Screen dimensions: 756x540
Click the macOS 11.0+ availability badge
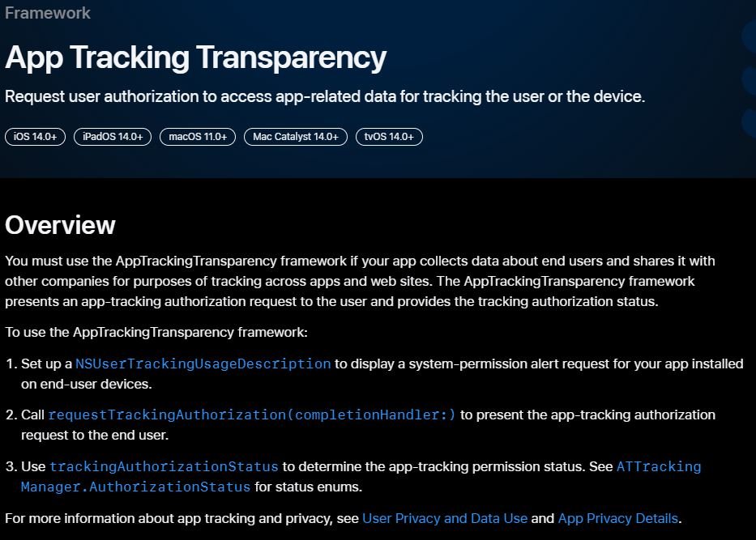coord(198,137)
